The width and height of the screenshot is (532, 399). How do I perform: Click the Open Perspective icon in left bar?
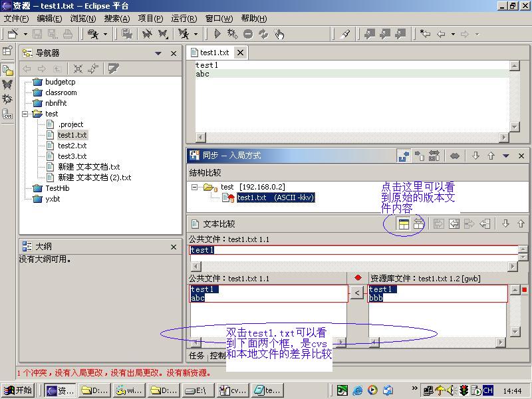(7, 51)
